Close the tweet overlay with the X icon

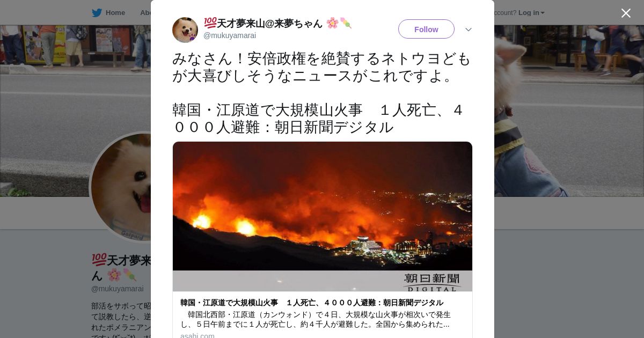(x=626, y=13)
